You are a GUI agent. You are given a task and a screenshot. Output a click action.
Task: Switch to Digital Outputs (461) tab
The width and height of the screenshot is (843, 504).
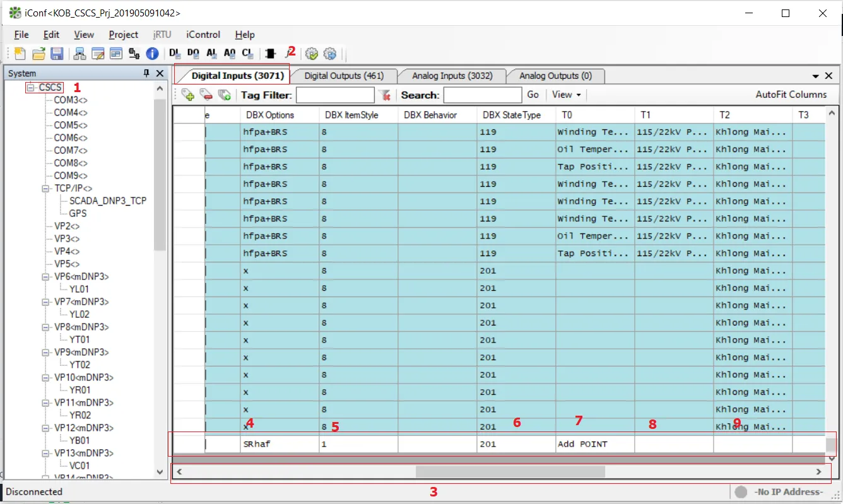(x=344, y=76)
